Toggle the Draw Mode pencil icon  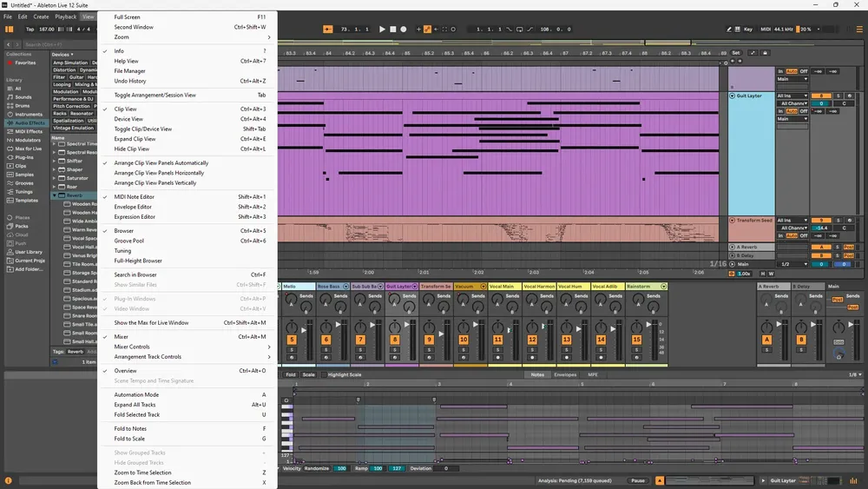728,30
